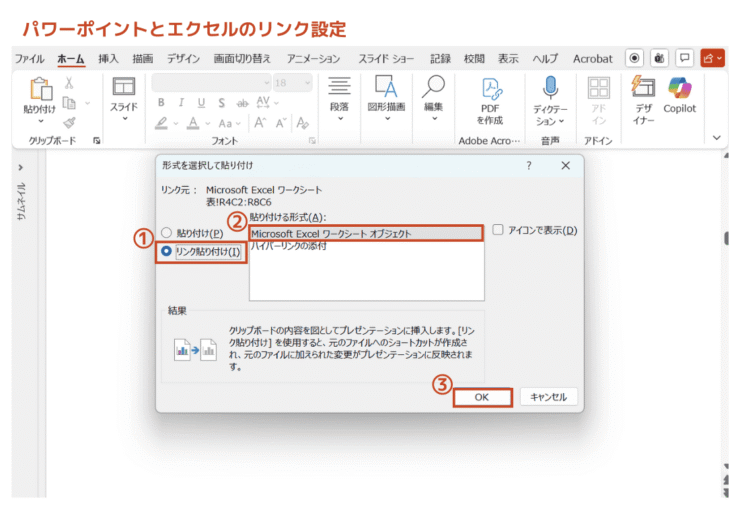Switch to the ホーム tab
The width and height of the screenshot is (740, 505).
pos(71,59)
